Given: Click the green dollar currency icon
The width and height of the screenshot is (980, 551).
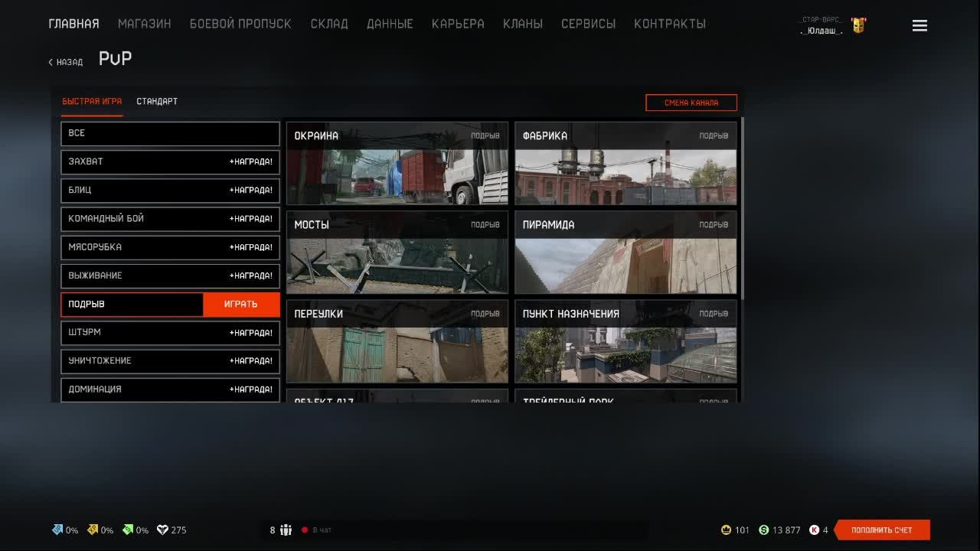Looking at the screenshot, I should [x=763, y=530].
